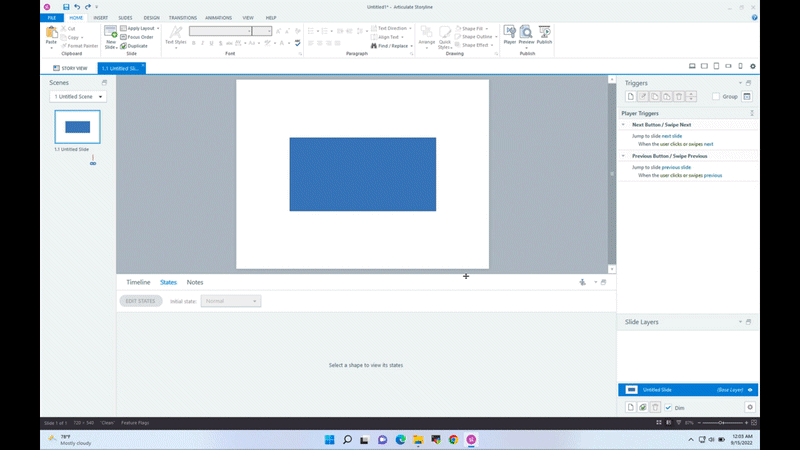The width and height of the screenshot is (800, 450).
Task: Collapse Next Button / Swipe Next section
Action: pyautogui.click(x=624, y=125)
